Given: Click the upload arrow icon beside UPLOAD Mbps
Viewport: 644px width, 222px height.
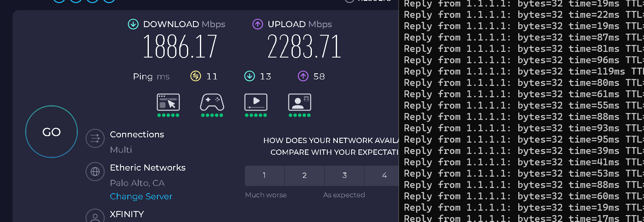Looking at the screenshot, I should [258, 24].
